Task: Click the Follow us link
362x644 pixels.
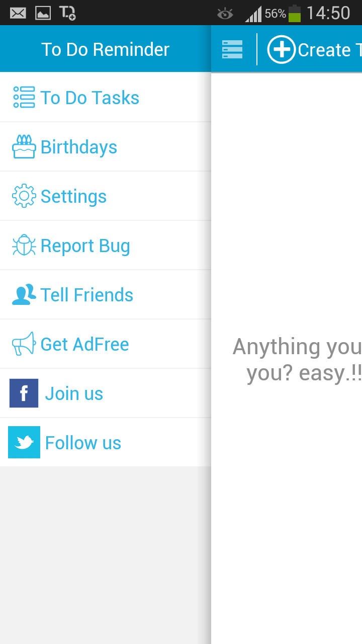Action: click(x=83, y=443)
